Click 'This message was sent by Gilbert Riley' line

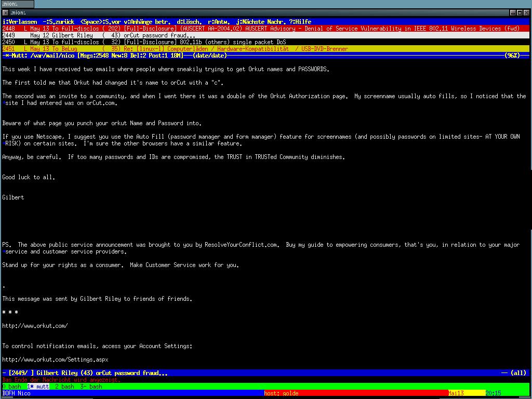pyautogui.click(x=97, y=299)
